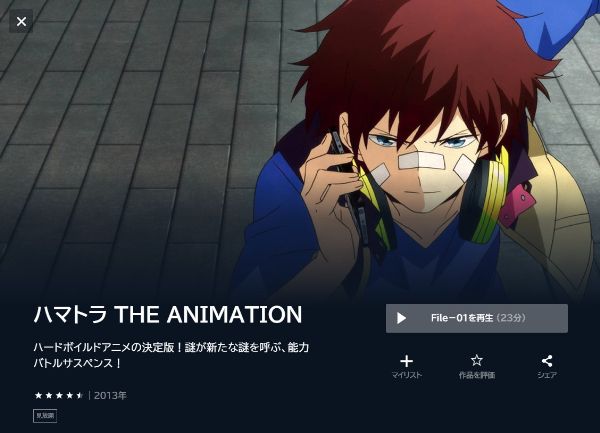Click the (23分) duration text
The image size is (600, 433).
tap(511, 318)
